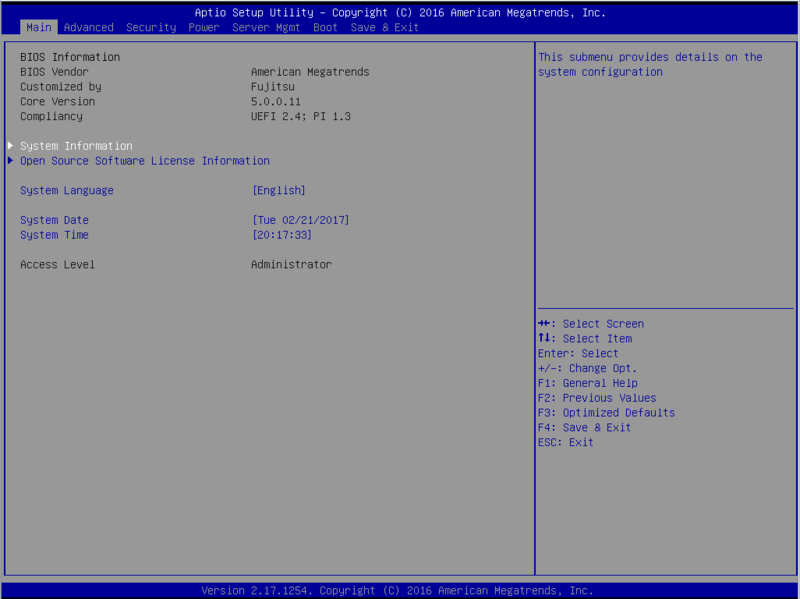Change the System Language English value

pyautogui.click(x=279, y=190)
